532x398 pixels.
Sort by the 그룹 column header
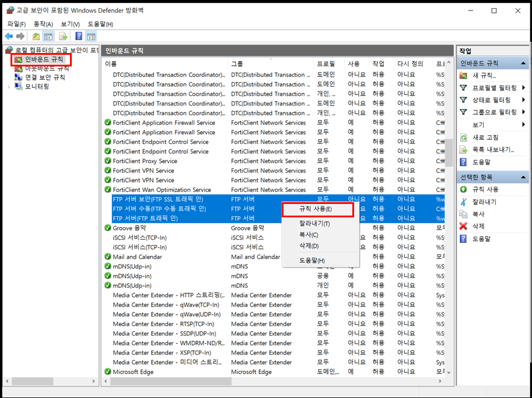tap(271, 64)
